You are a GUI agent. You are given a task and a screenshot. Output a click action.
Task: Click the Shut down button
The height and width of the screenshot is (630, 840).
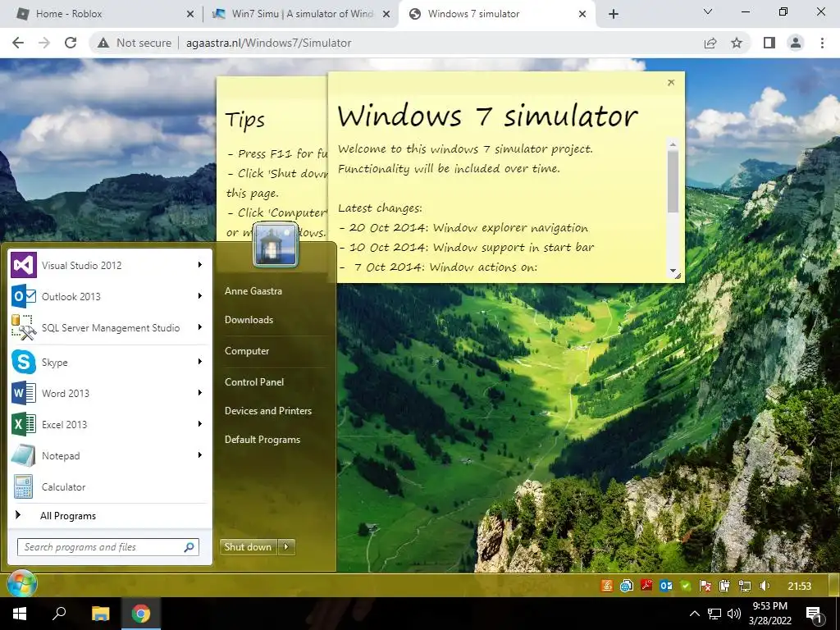point(248,547)
